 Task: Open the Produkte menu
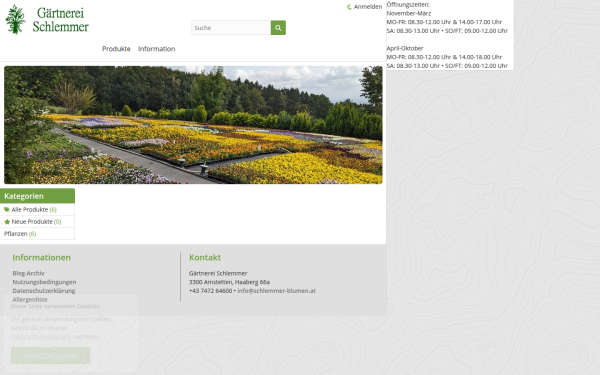tap(116, 49)
